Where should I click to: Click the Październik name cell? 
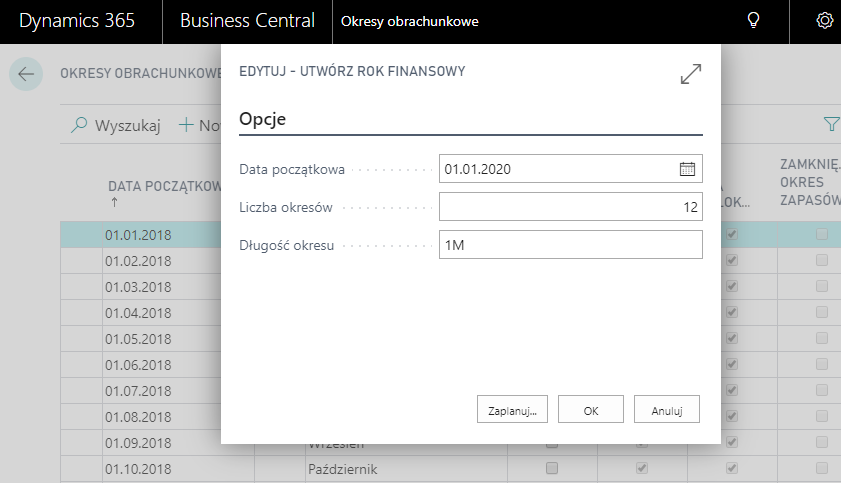(x=342, y=469)
